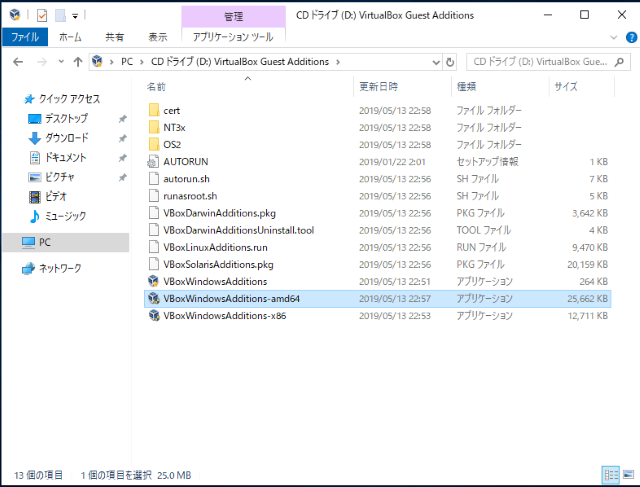Select the runasroot.sh file
Screen dimensions: 640x487
[190, 196]
